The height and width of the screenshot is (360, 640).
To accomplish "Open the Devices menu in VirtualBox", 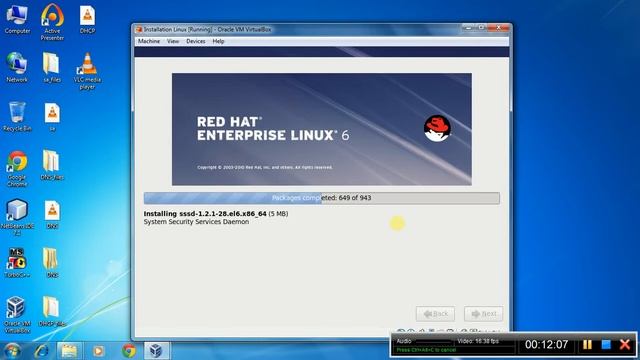I will 196,41.
